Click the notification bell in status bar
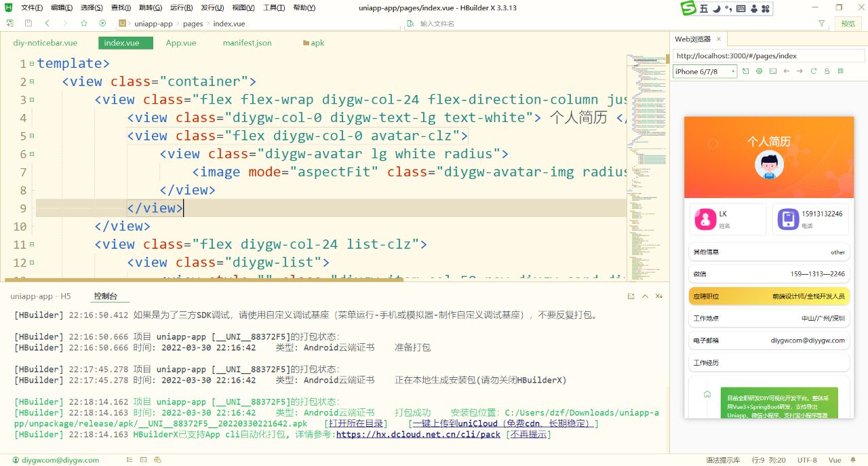Screen dimensions: 868x466 click(x=852, y=459)
